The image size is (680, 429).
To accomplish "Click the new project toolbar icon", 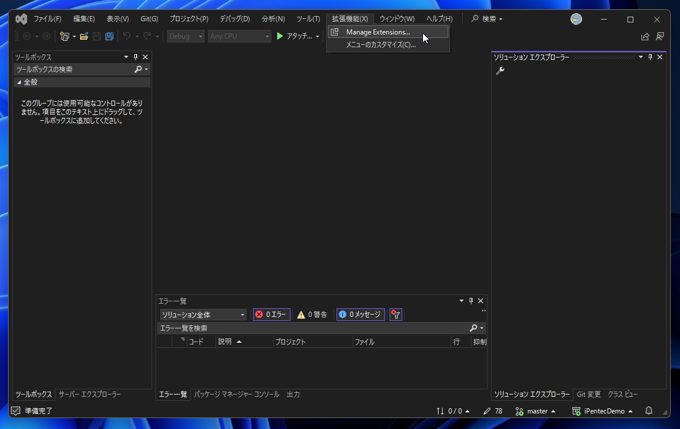I will 65,36.
